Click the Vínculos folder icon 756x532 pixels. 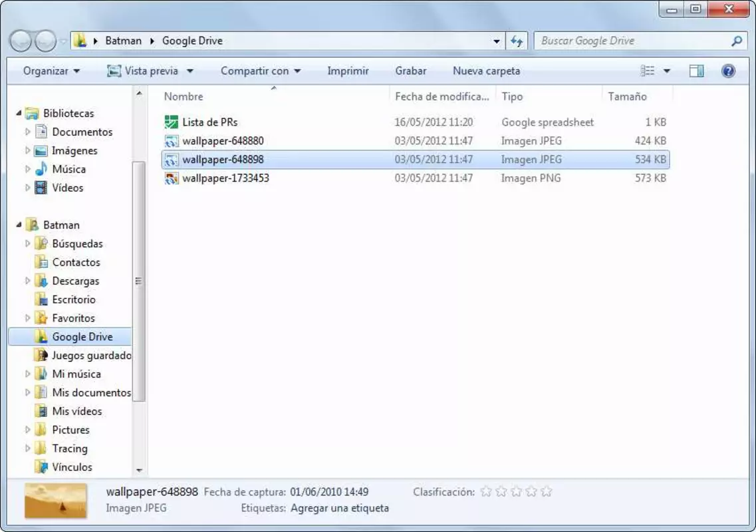click(x=41, y=467)
